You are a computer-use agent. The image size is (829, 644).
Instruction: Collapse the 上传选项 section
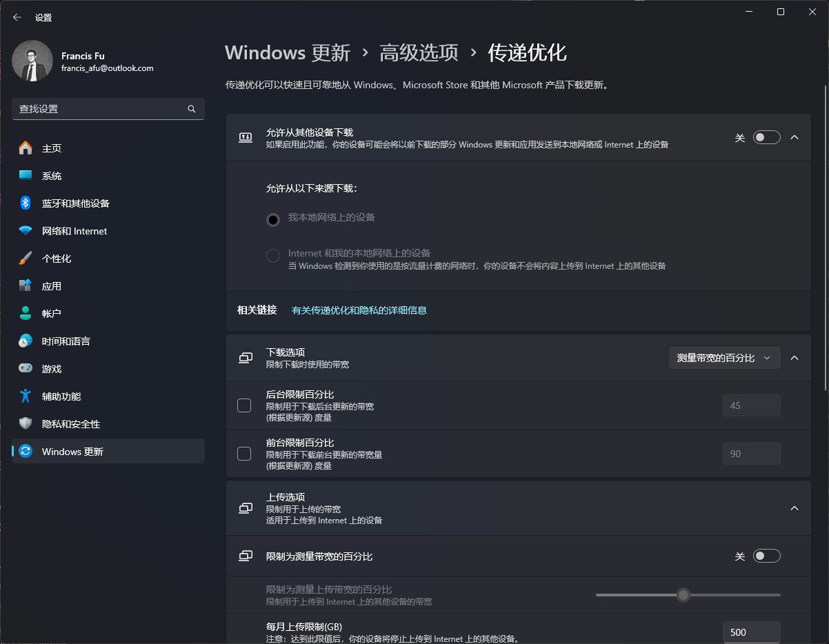coord(795,508)
